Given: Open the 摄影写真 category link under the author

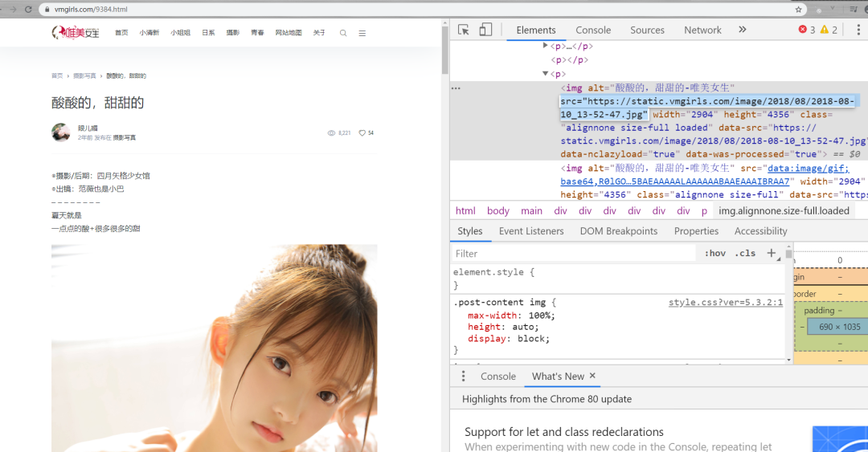Looking at the screenshot, I should pyautogui.click(x=124, y=138).
